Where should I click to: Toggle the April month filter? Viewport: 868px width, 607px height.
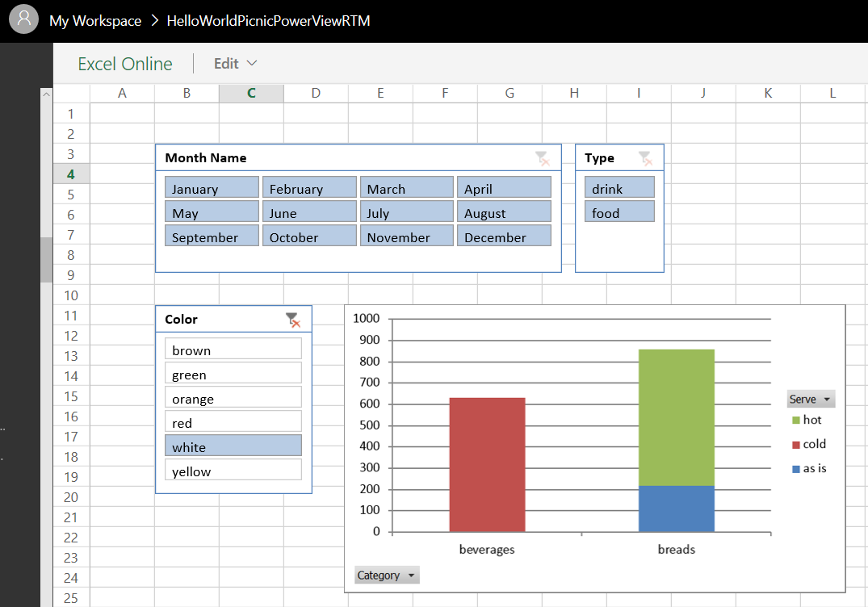505,187
